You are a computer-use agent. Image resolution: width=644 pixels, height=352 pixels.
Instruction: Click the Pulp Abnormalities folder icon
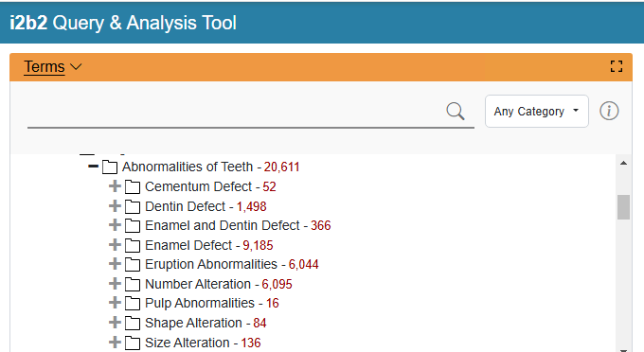click(133, 304)
